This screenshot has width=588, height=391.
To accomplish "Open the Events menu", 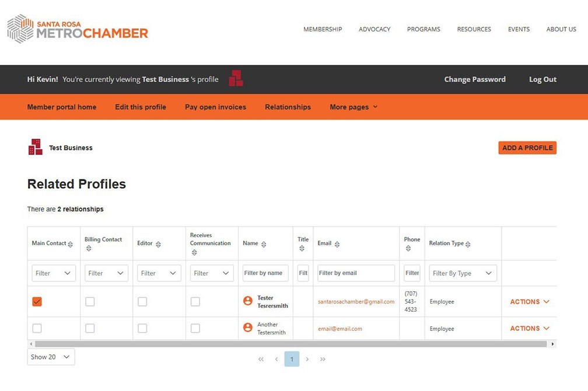I will (x=519, y=29).
